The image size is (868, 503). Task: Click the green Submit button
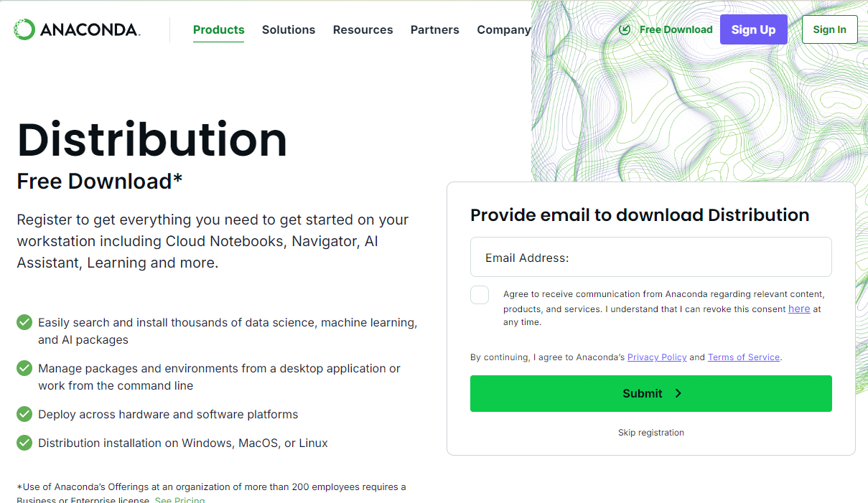[x=651, y=393]
